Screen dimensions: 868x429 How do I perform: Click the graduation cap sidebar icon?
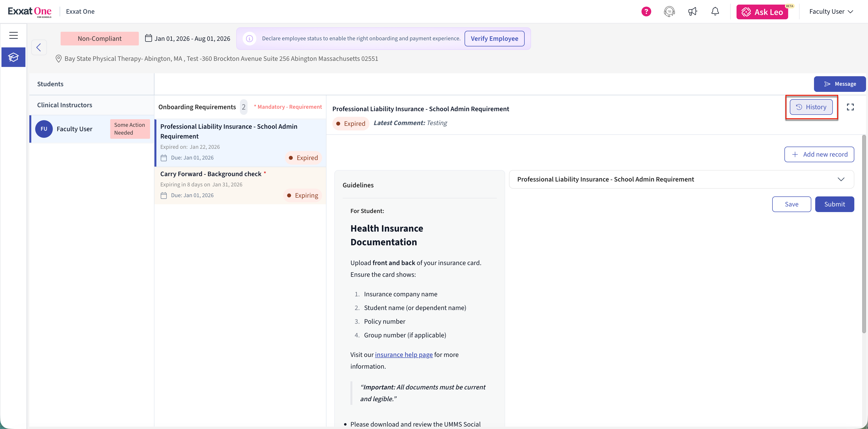(x=13, y=57)
